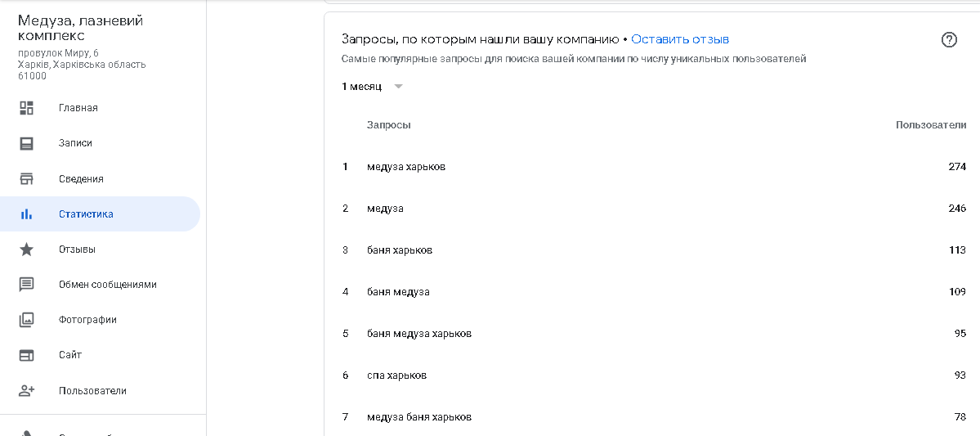Viewport: 980px width, 436px height.
Task: Click the dropdown arrow beside 1 месяц
Action: [398, 87]
